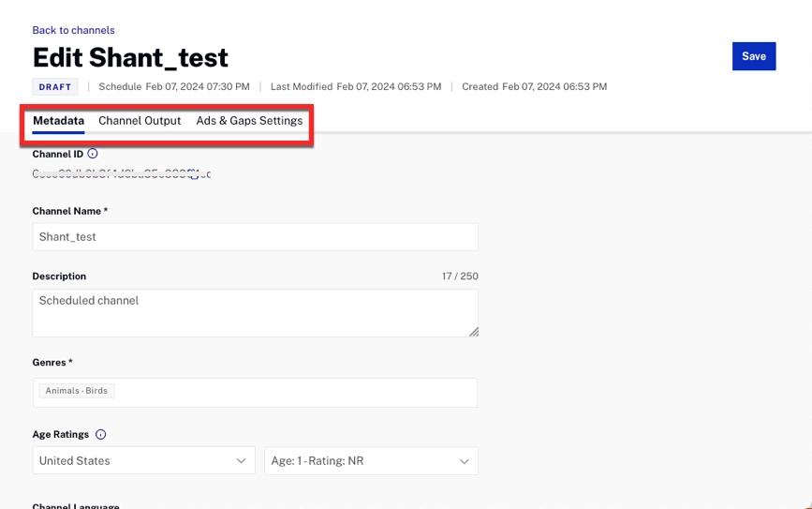Click the copy icon beside the Channel ID value
This screenshot has height=509, width=812.
(194, 173)
